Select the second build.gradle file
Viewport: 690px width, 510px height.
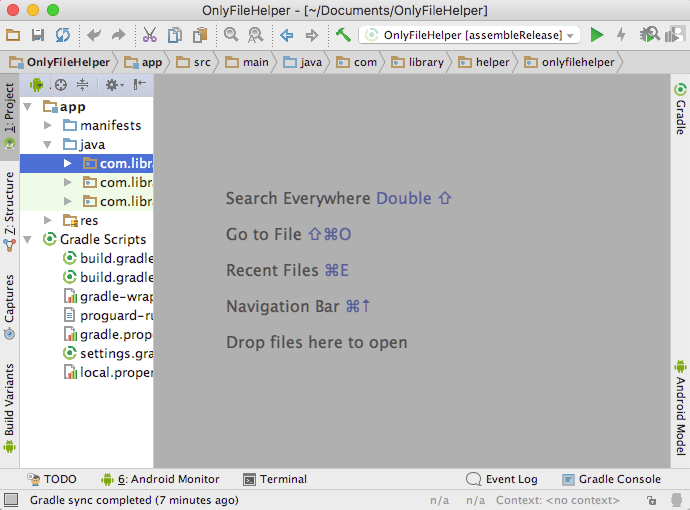tap(108, 277)
